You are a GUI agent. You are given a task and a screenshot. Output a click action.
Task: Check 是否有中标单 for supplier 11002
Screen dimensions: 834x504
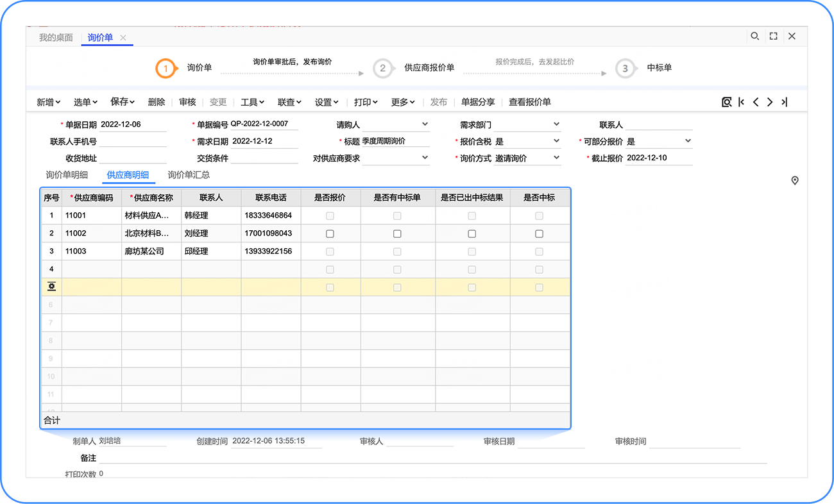click(397, 234)
